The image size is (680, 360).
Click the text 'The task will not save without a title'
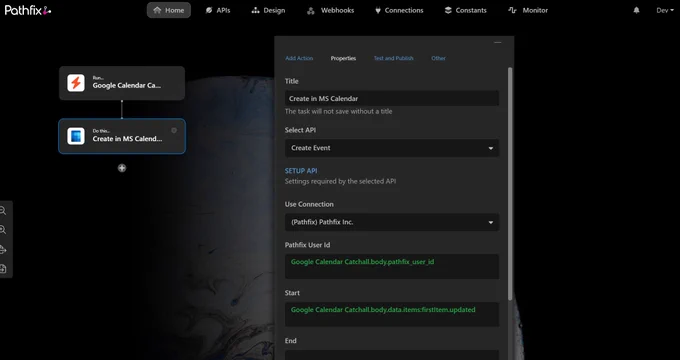click(x=338, y=111)
